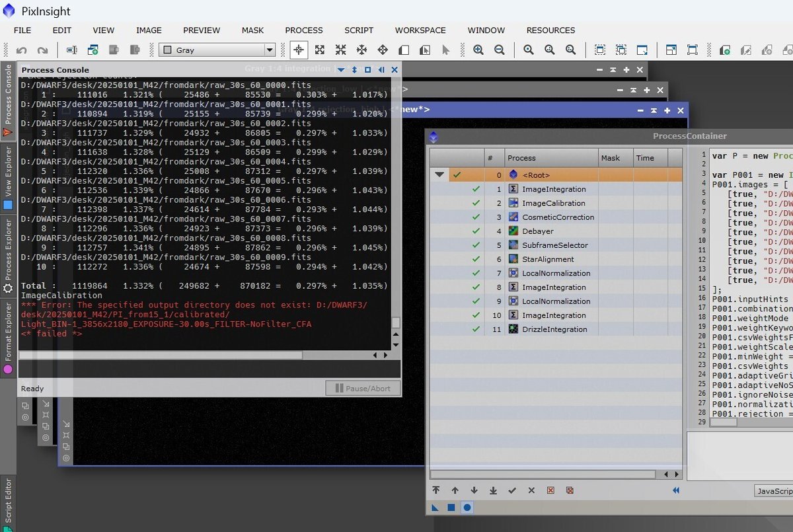Click the StarAlignment process icon in row 6

tap(513, 259)
